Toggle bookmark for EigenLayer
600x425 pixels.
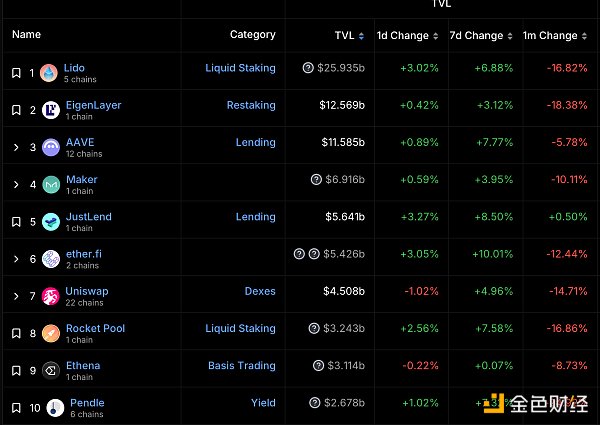point(16,110)
